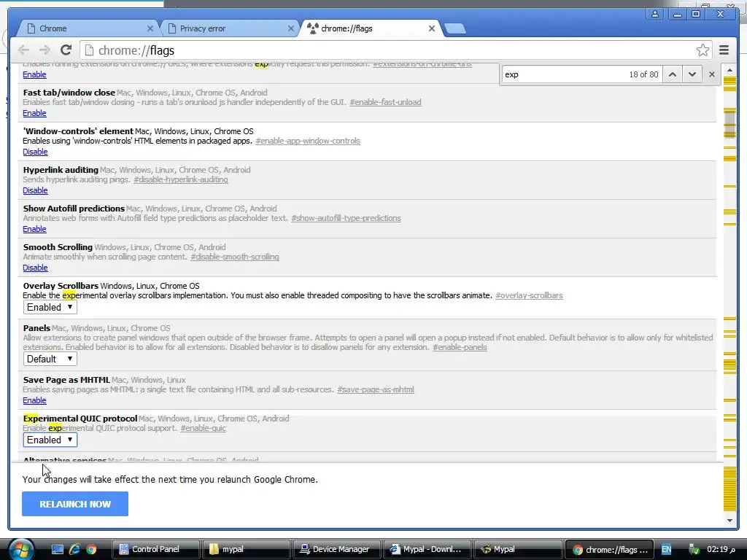Open #overlay-scrollbars anchor link

click(x=529, y=295)
